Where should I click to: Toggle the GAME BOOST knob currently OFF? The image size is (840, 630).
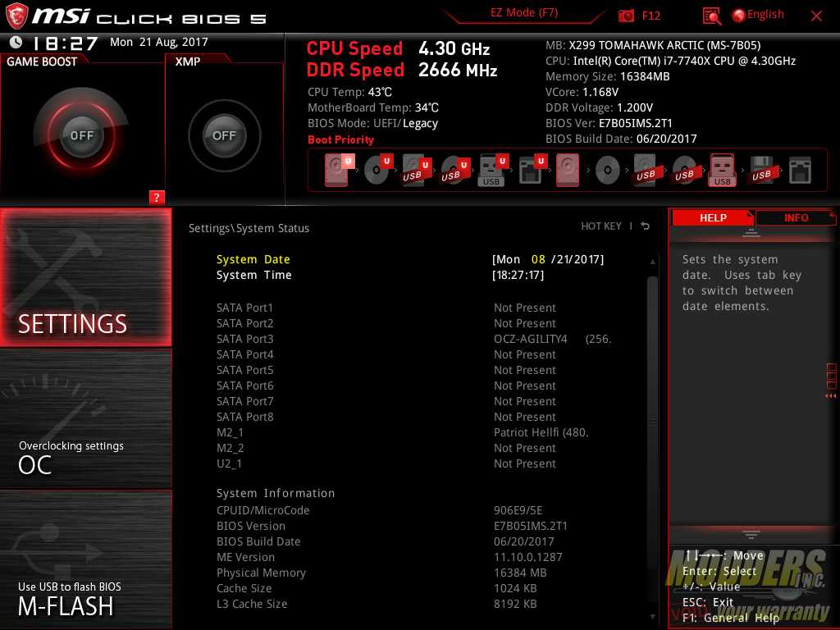81,135
